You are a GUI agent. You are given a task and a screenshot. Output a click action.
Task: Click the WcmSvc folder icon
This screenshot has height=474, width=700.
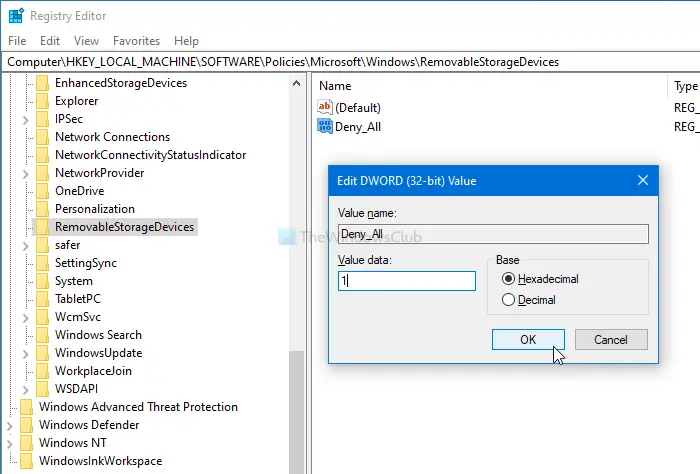point(42,317)
